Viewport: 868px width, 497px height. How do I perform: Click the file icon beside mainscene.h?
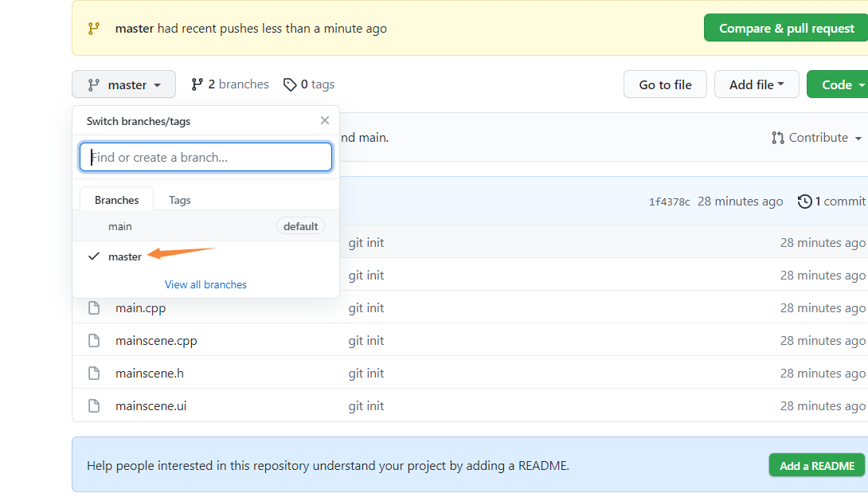coord(94,373)
